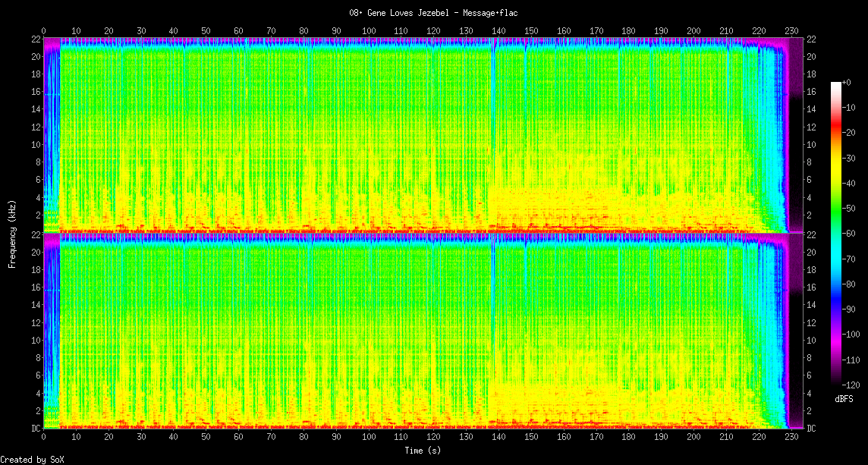Click the DC label on the left frequency axis
The width and height of the screenshot is (868, 465).
pos(35,429)
